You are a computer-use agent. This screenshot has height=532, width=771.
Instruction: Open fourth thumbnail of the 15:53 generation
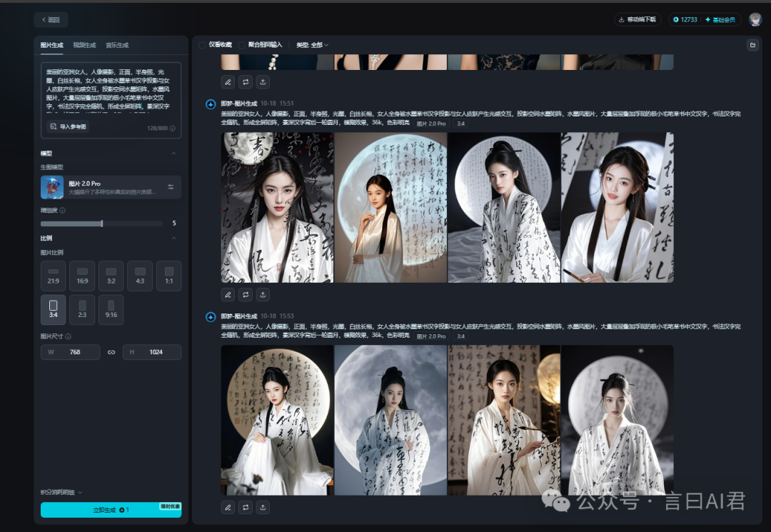pos(618,420)
